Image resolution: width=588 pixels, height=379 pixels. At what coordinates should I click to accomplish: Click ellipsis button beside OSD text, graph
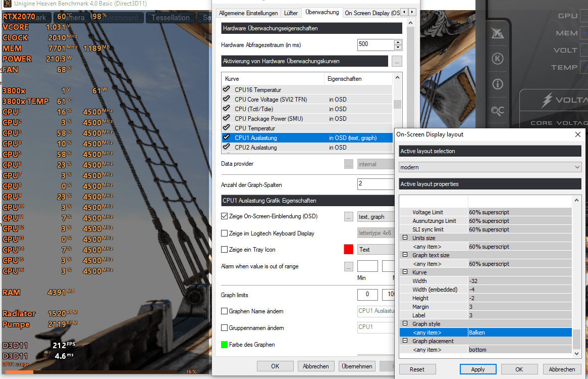pyautogui.click(x=349, y=217)
